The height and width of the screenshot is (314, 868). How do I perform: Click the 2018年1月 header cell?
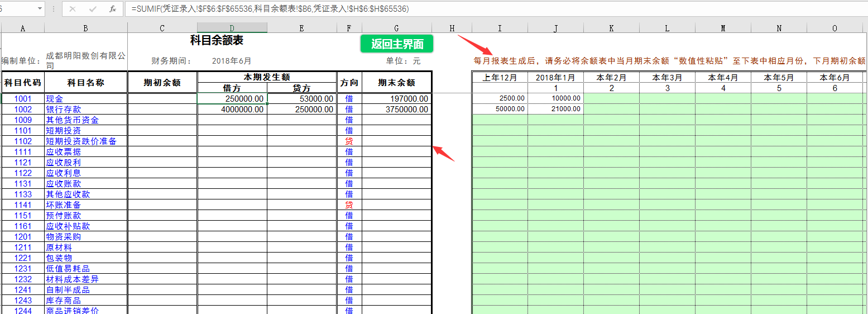tap(556, 78)
